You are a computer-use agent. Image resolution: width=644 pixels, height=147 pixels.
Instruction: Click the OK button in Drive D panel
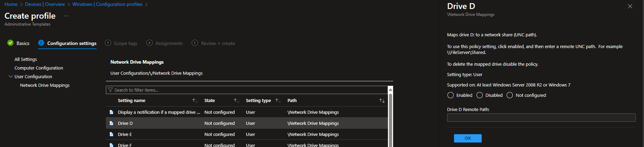tap(468, 138)
